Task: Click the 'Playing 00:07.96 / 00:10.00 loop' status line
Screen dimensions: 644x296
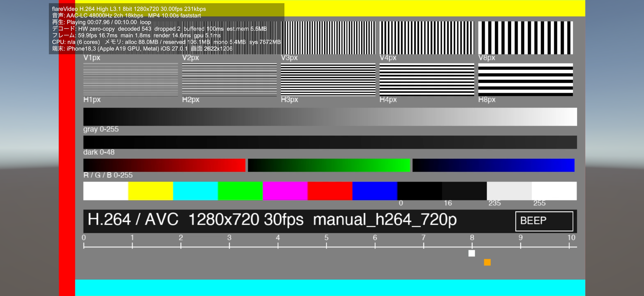Action: point(101,22)
